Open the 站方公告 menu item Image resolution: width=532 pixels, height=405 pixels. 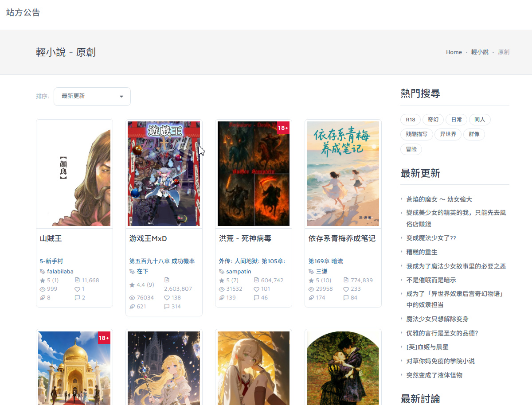(x=23, y=12)
